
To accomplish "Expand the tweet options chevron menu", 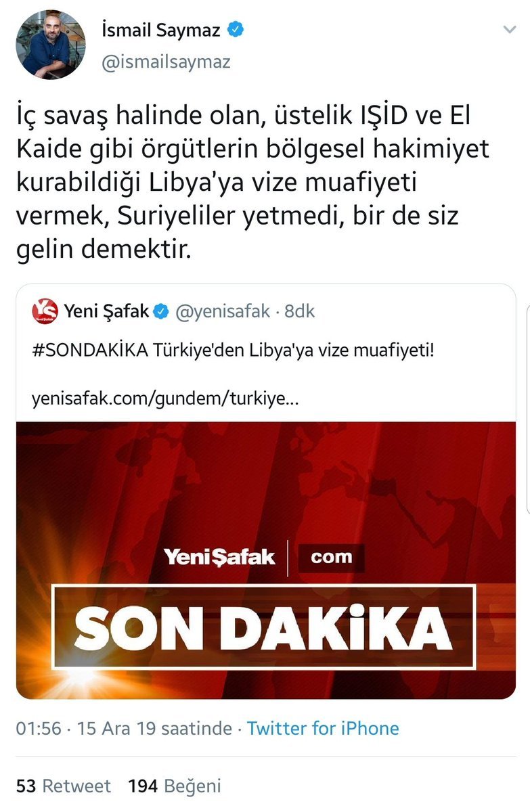I will (x=509, y=30).
